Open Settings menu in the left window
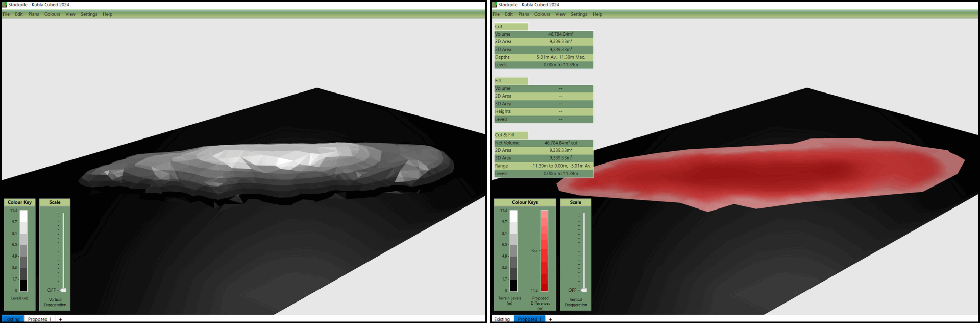The image size is (980, 325). 89,14
